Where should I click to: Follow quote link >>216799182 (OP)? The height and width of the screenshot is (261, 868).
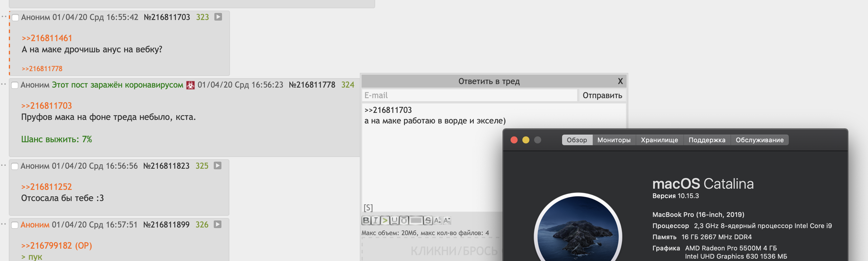click(x=57, y=245)
